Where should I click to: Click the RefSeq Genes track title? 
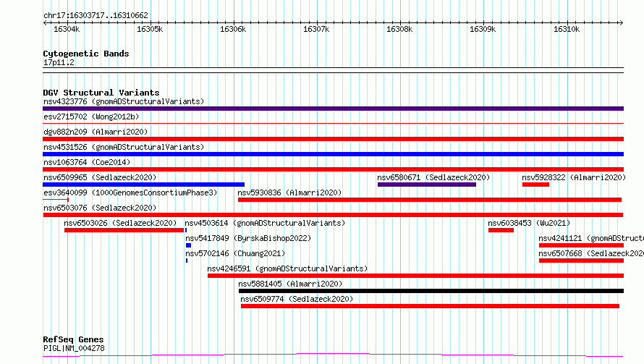tap(73, 339)
